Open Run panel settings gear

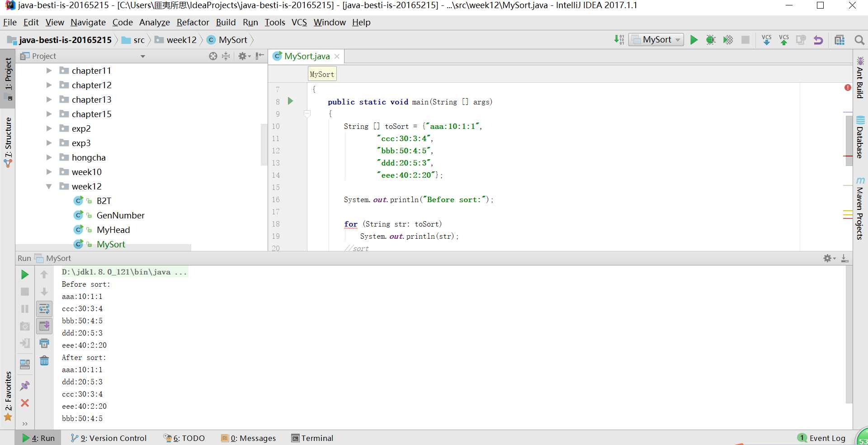(829, 258)
